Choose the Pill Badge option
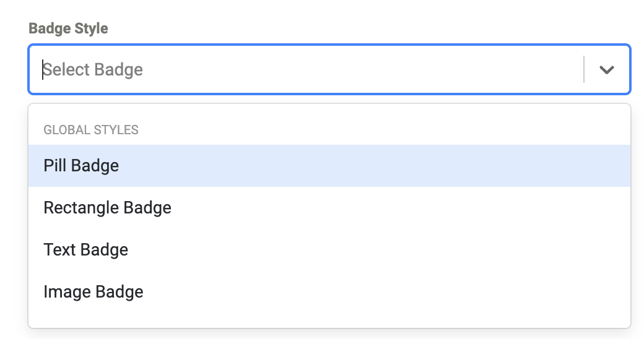This screenshot has width=644, height=339. (81, 166)
